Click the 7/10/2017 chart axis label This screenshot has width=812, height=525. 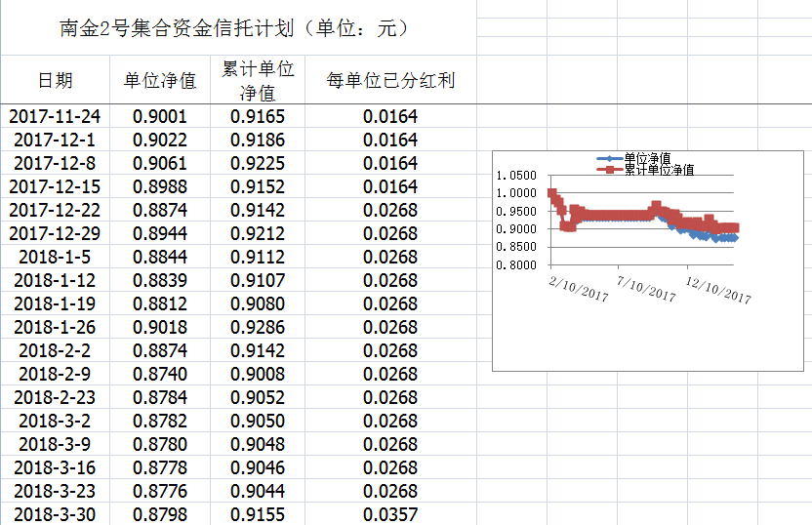coord(646,288)
